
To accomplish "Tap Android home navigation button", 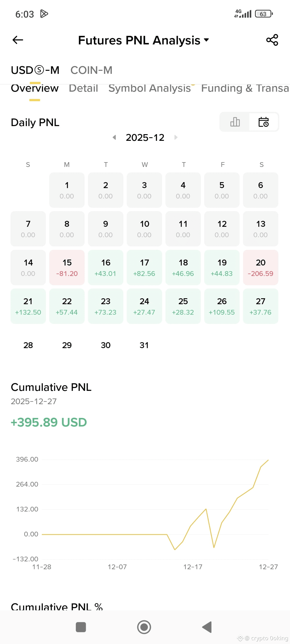I will pyautogui.click(x=144, y=627).
